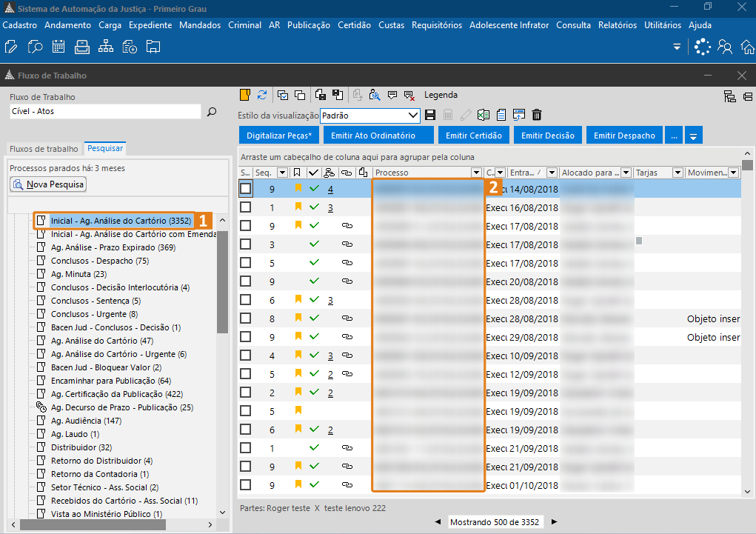The height and width of the screenshot is (534, 756).
Task: Tick the checkbox on the 20/08/2018 row
Action: pyautogui.click(x=245, y=281)
